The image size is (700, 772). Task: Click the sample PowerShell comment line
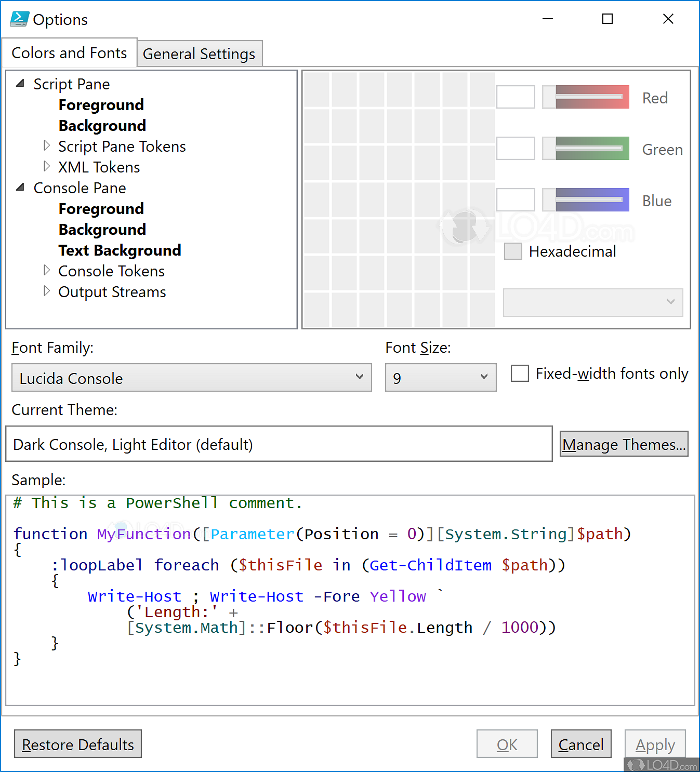pyautogui.click(x=157, y=503)
